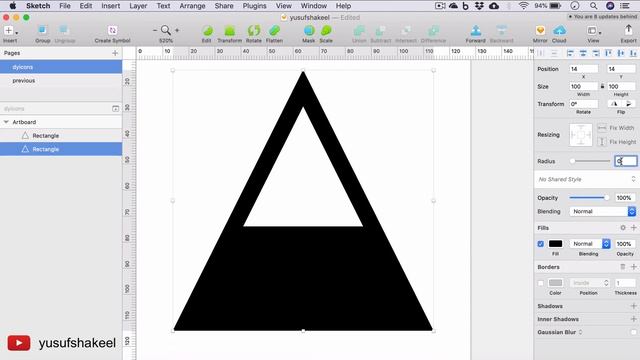Open the Layer menu

click(138, 6)
